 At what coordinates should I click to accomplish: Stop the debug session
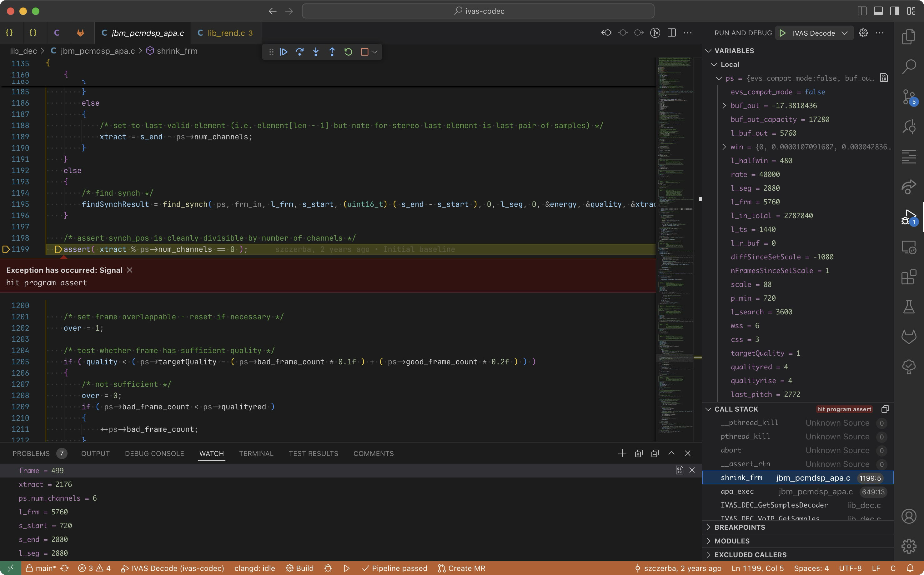pos(364,52)
